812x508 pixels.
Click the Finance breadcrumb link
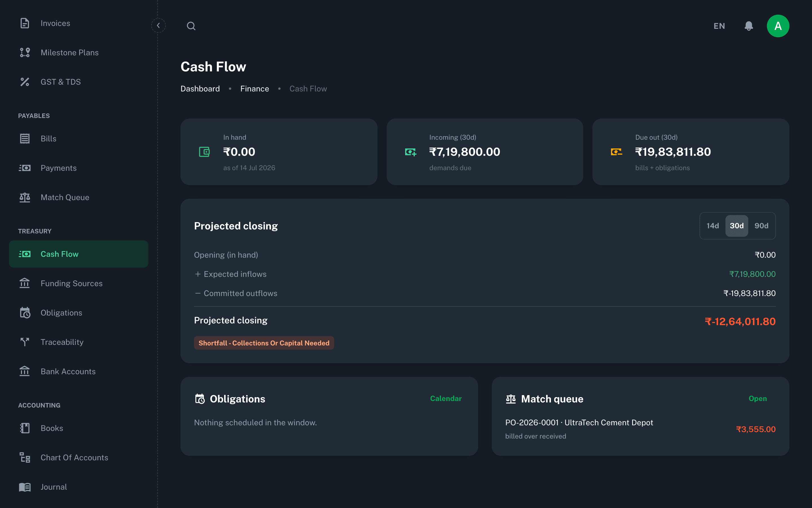(254, 89)
